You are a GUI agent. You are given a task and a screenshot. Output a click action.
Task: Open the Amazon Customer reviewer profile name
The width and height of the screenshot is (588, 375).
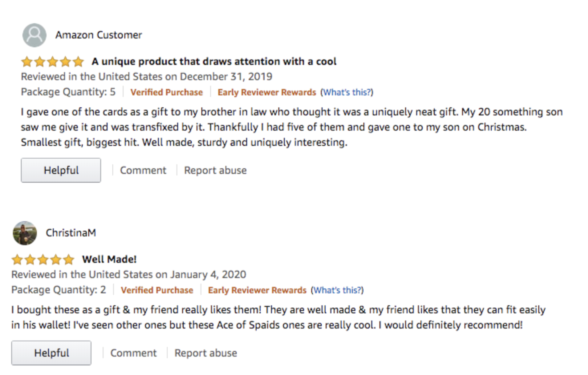click(x=99, y=35)
